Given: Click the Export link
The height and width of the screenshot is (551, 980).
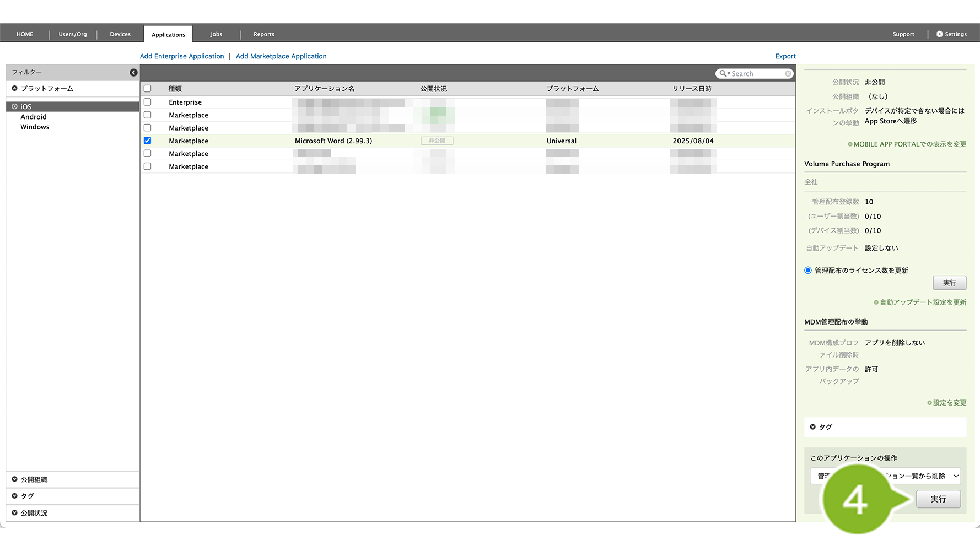Looking at the screenshot, I should click(785, 56).
